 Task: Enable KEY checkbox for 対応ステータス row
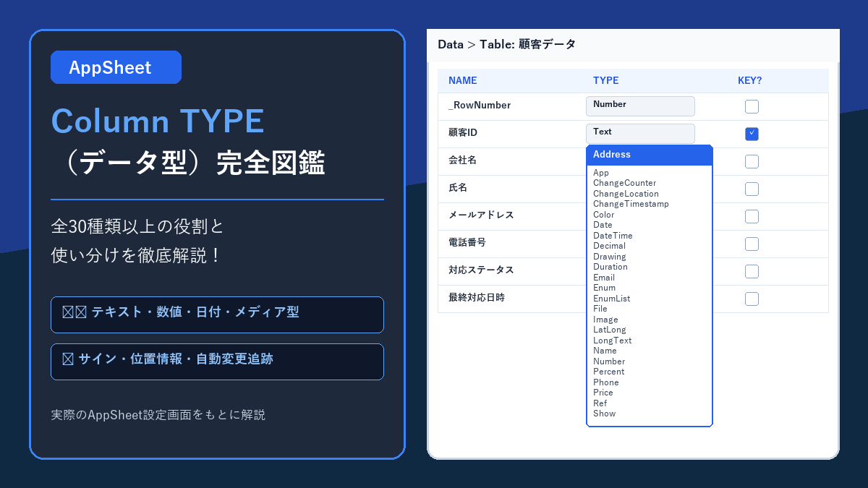752,272
